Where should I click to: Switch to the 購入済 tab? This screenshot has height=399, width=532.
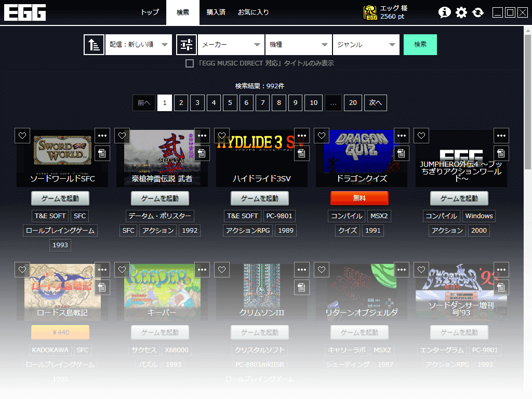[x=216, y=12]
